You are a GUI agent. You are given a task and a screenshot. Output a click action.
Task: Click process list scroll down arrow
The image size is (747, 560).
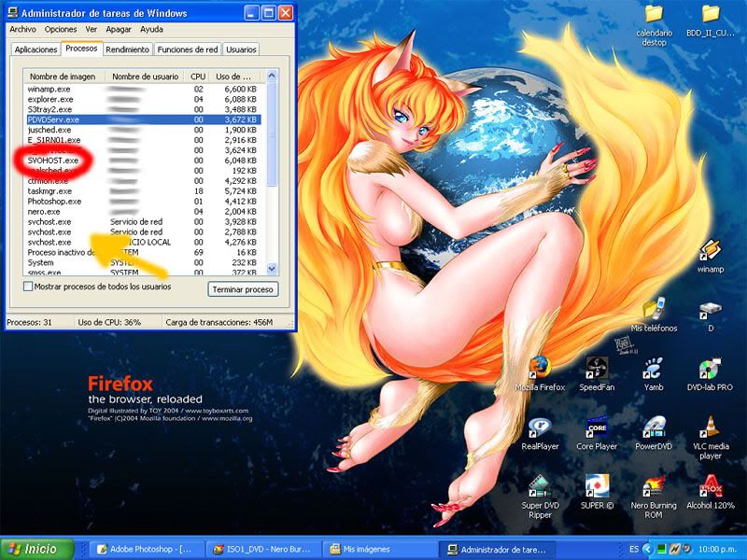pos(272,269)
